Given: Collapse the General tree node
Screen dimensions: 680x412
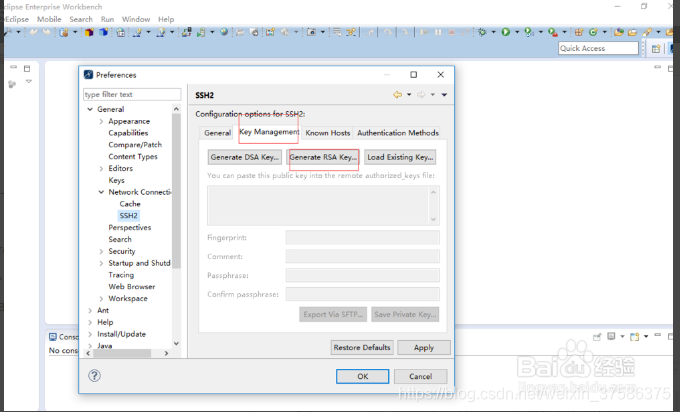Looking at the screenshot, I should [90, 109].
